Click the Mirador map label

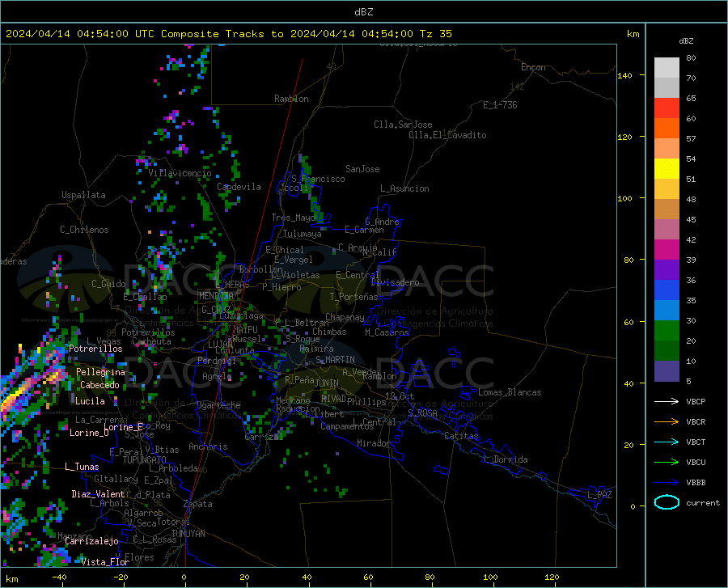coord(374,443)
